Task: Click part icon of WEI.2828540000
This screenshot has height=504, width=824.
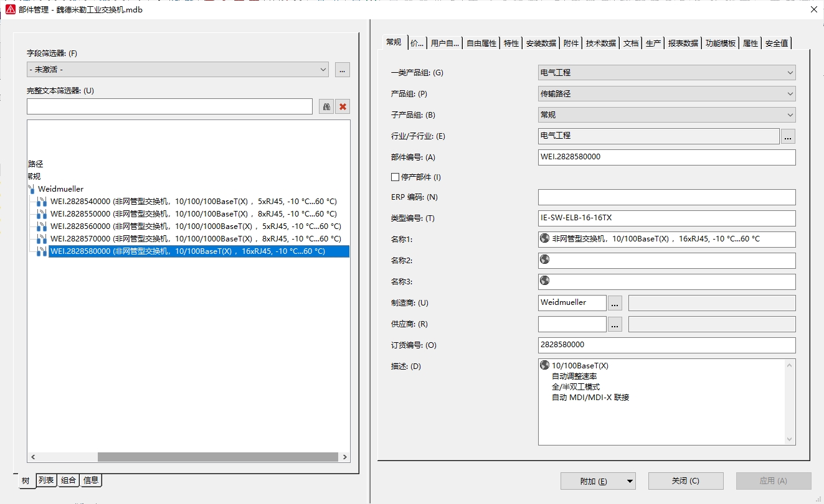Action: tap(42, 202)
